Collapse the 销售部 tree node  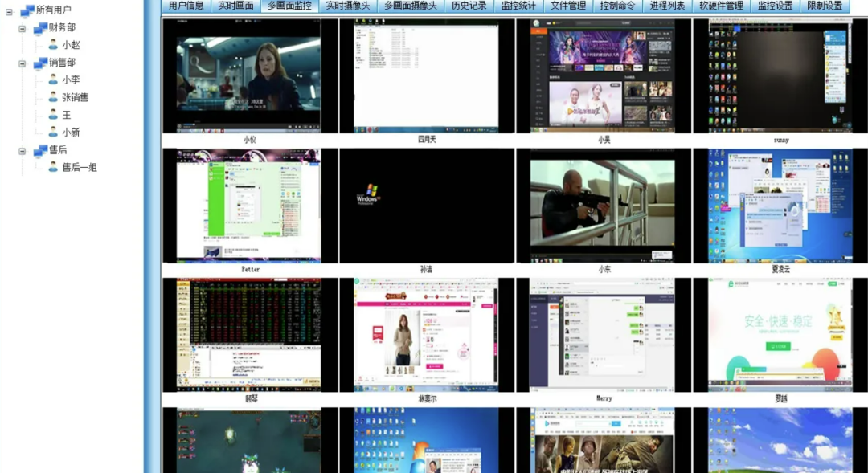pyautogui.click(x=23, y=63)
